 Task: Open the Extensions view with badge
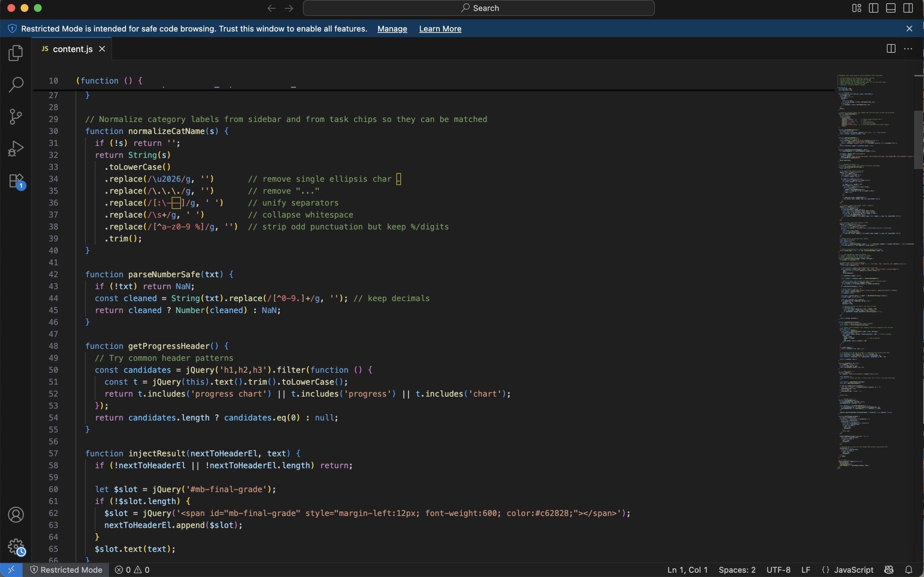tap(16, 181)
